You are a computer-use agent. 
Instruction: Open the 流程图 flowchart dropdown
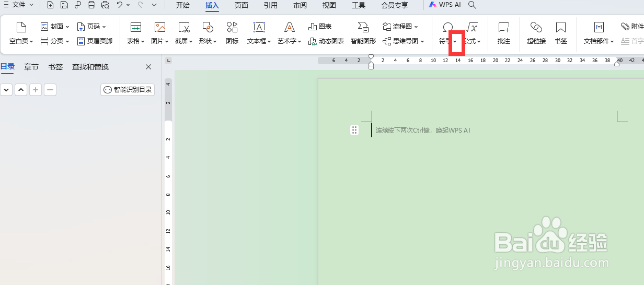coord(400,26)
